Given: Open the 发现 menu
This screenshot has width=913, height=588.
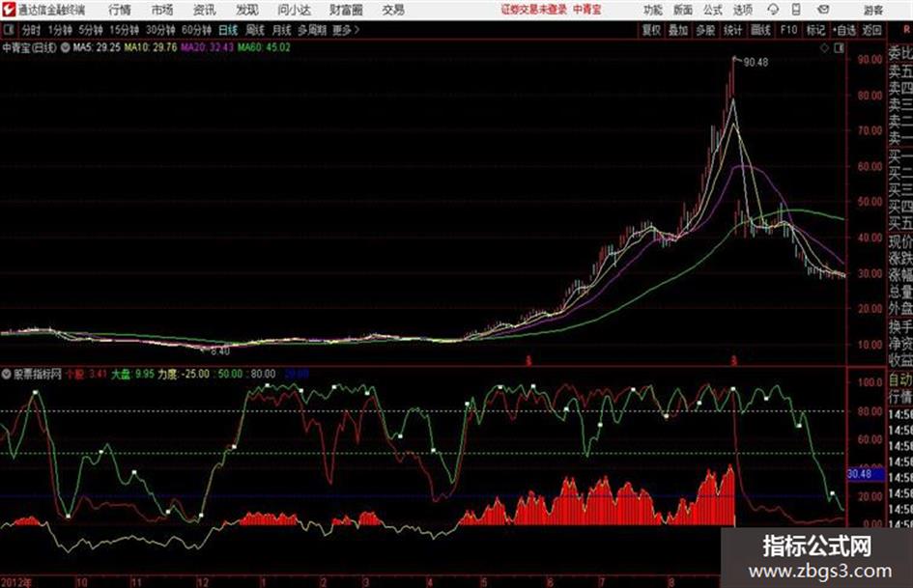Looking at the screenshot, I should (x=247, y=10).
